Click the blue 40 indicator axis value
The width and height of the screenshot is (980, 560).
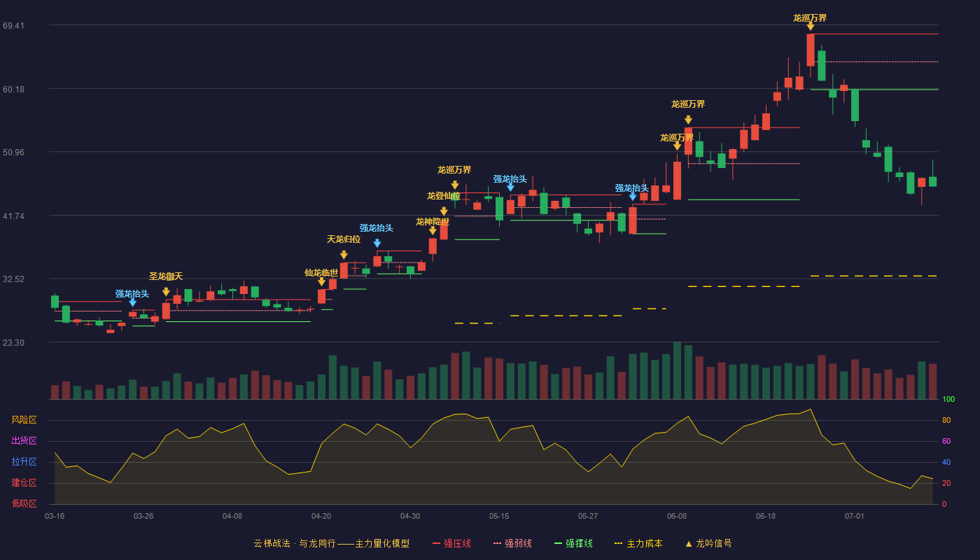tap(946, 462)
